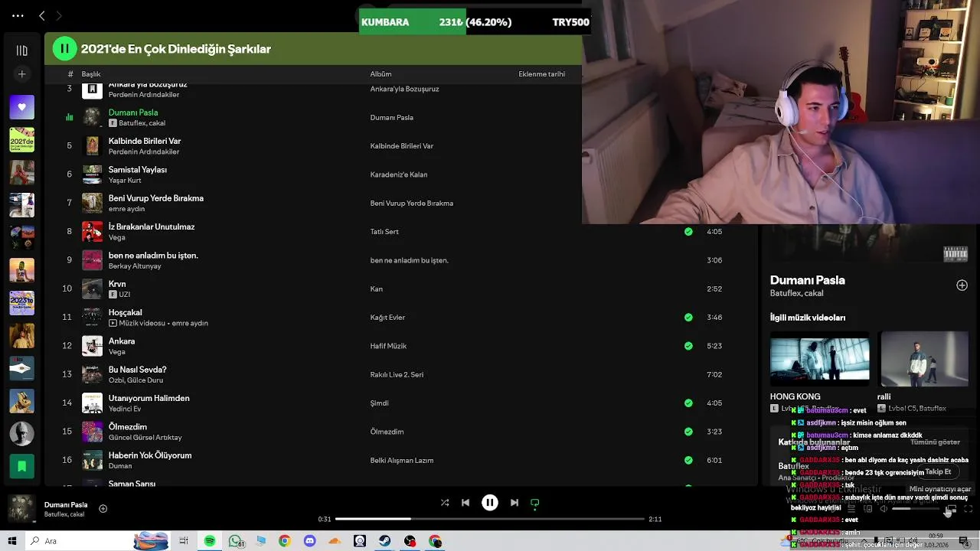980x551 pixels.
Task: Open the three-dot Spotify menu
Action: click(18, 15)
